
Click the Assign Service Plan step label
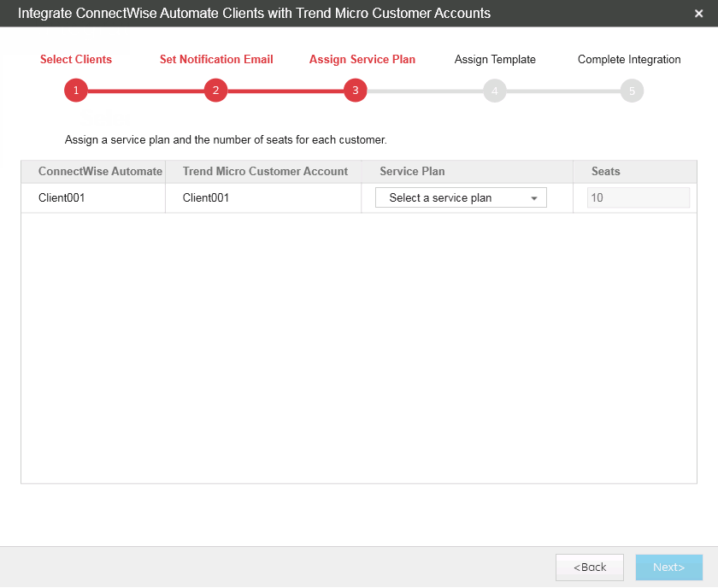362,60
